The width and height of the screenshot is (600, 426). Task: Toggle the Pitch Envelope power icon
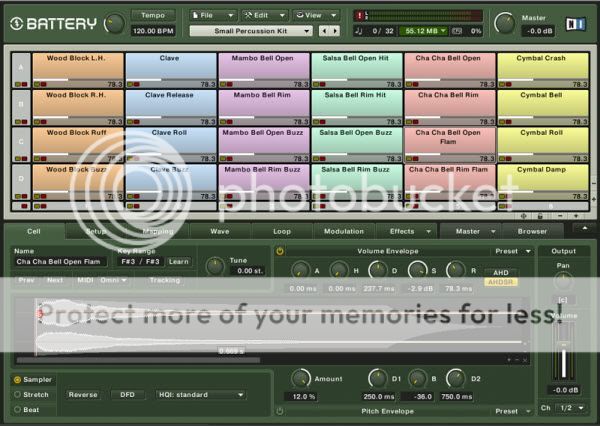(x=280, y=411)
